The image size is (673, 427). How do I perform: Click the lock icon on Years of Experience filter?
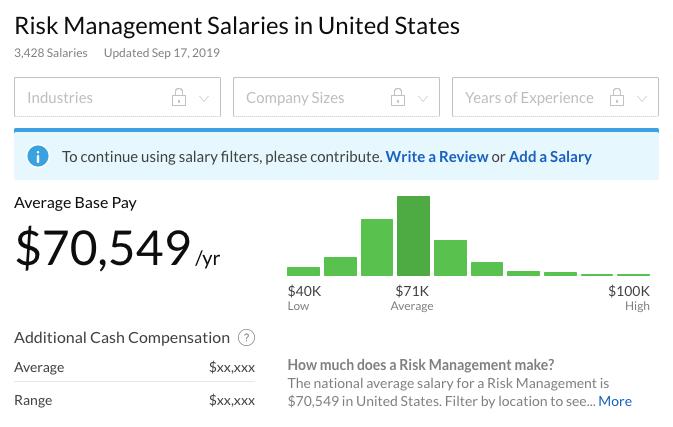coord(617,98)
